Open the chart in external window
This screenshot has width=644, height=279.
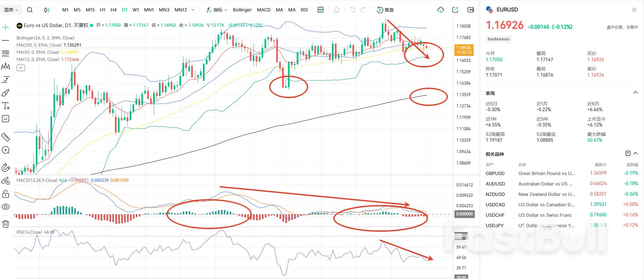[x=455, y=10]
